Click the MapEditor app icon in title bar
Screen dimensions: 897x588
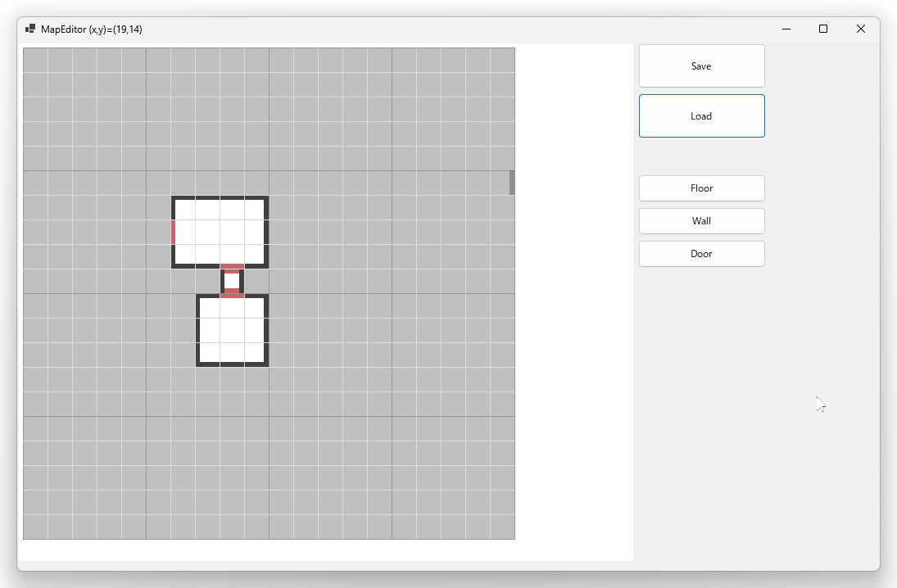[x=30, y=29]
